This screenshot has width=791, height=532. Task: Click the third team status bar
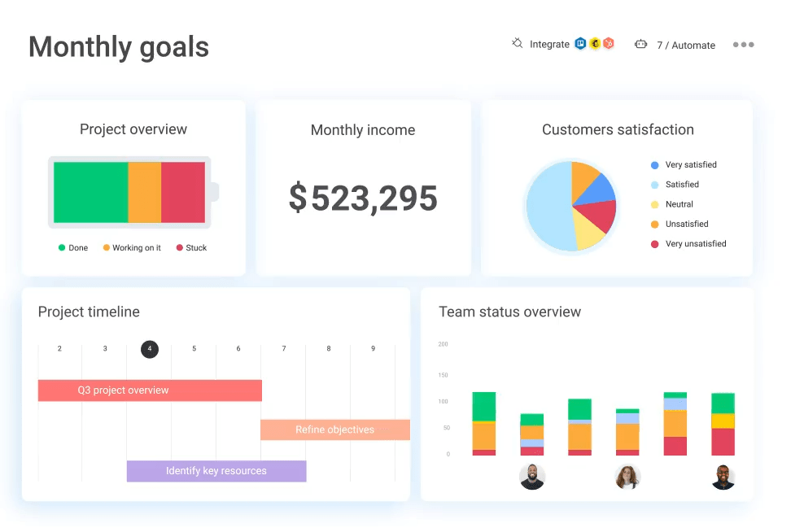[579, 427]
